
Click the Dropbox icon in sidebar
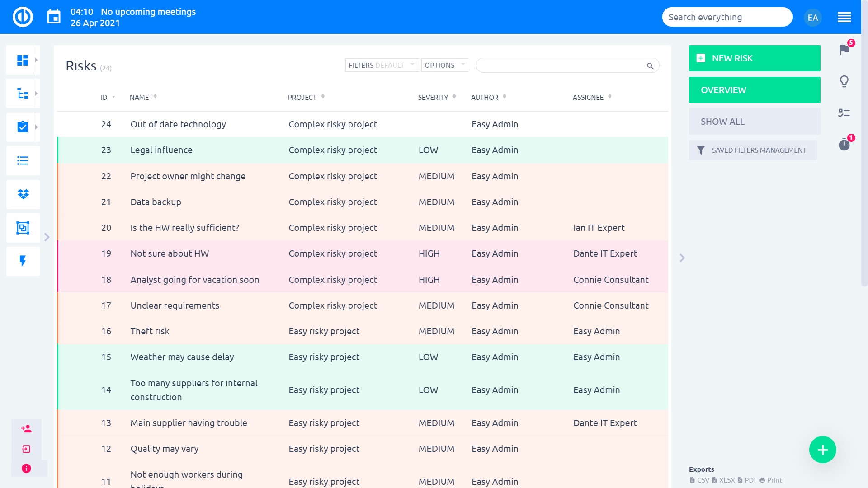click(x=23, y=194)
